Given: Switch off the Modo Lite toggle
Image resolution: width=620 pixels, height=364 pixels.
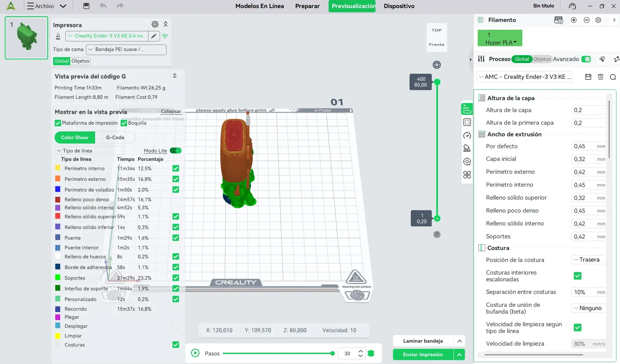Looking at the screenshot, I should pos(176,151).
